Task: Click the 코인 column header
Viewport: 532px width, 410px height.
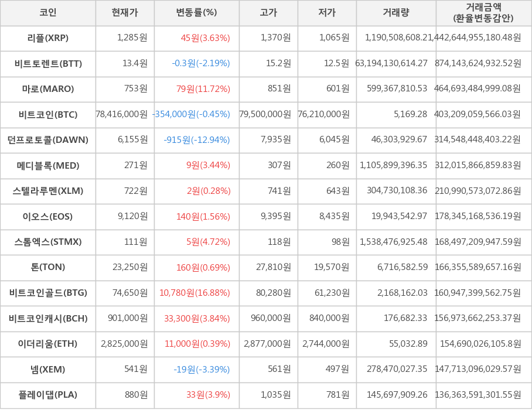Action: click(48, 13)
